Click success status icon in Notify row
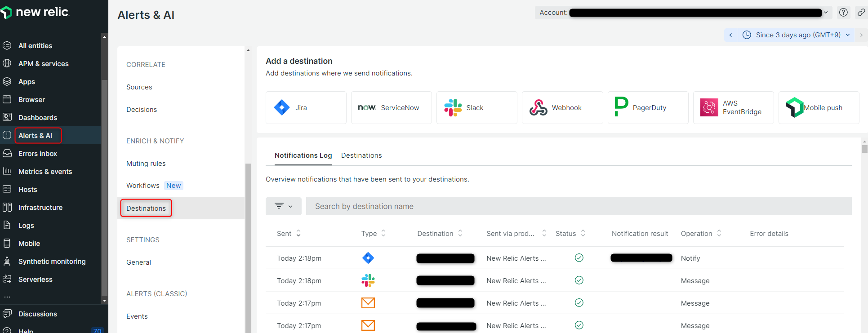The width and height of the screenshot is (868, 333). [579, 258]
